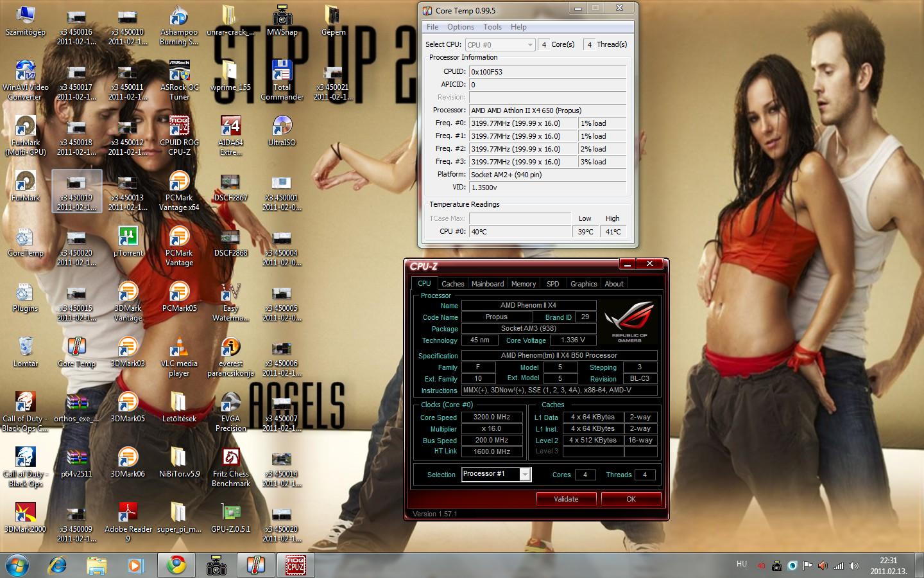
Task: Click the CPU #0 temperature 40°C
Action: [x=520, y=232]
